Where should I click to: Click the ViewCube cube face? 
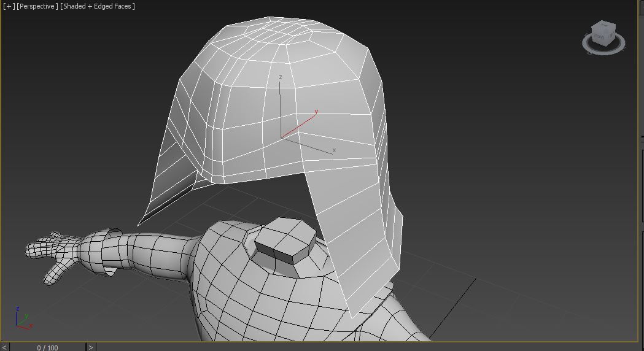pos(602,33)
